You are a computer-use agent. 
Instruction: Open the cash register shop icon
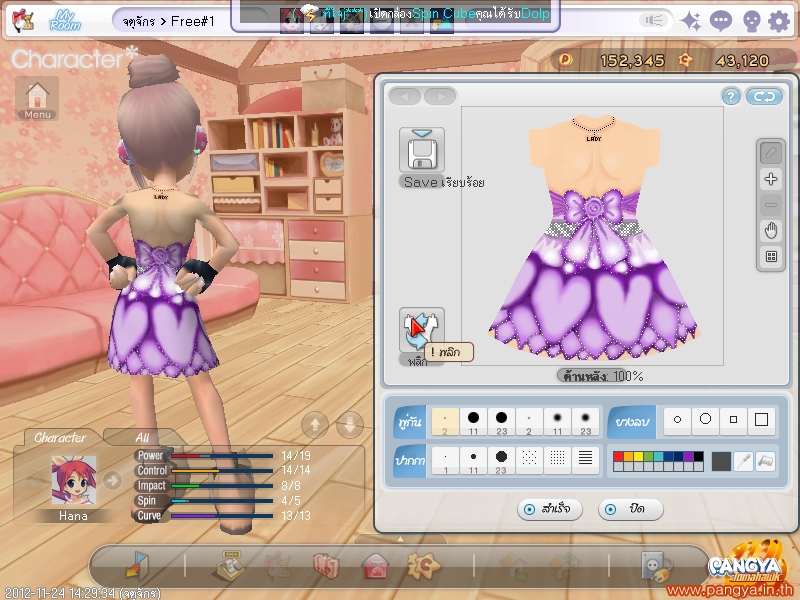tap(231, 565)
